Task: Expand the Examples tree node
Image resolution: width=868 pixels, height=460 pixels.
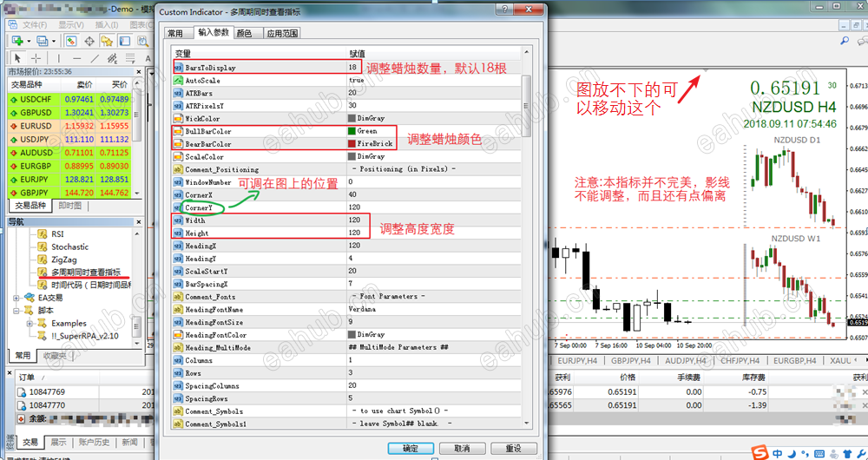Action: point(30,323)
